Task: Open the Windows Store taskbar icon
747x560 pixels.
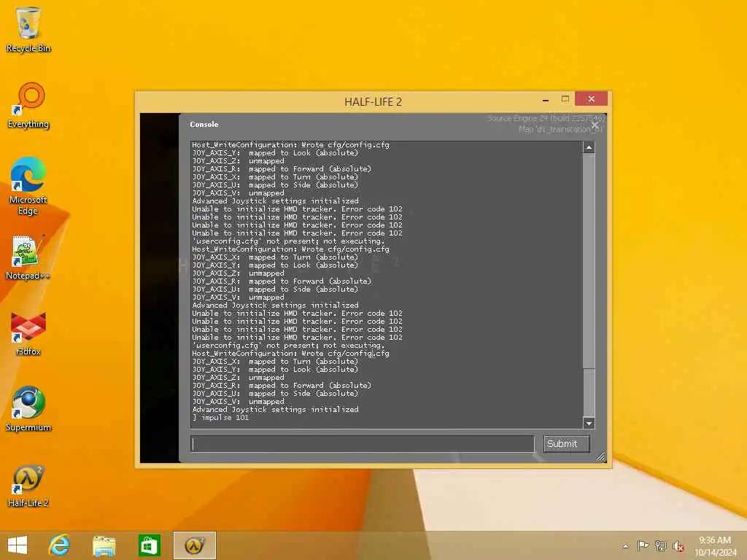Action: pyautogui.click(x=149, y=545)
